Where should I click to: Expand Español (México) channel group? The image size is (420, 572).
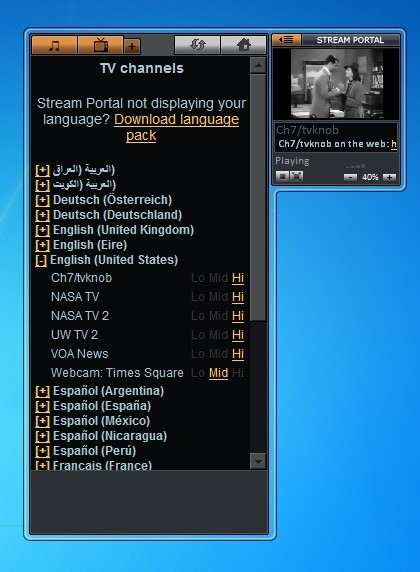coord(42,421)
